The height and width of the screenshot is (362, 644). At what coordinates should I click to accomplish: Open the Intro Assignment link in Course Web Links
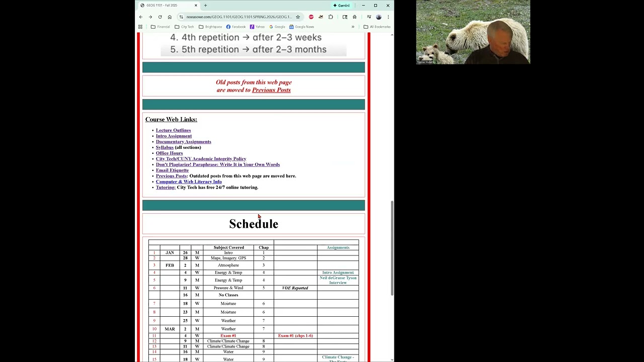pyautogui.click(x=174, y=136)
